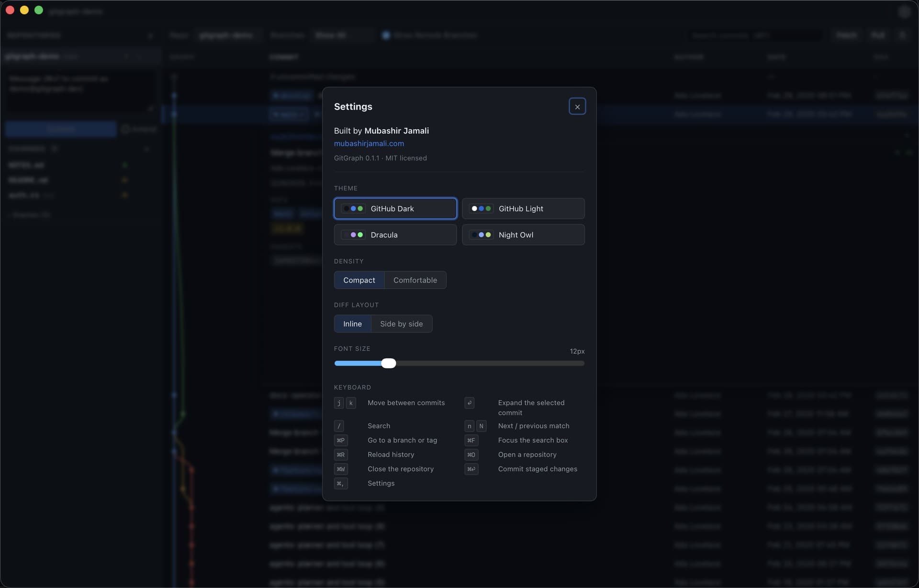Click the "Go to a branch or tag" text
The height and width of the screenshot is (588, 919).
point(403,440)
